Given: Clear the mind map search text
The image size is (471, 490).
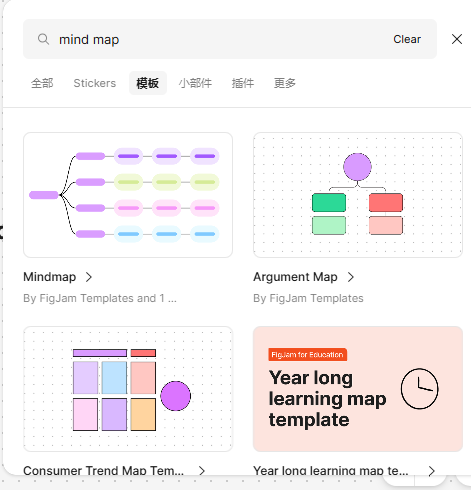Looking at the screenshot, I should click(407, 39).
